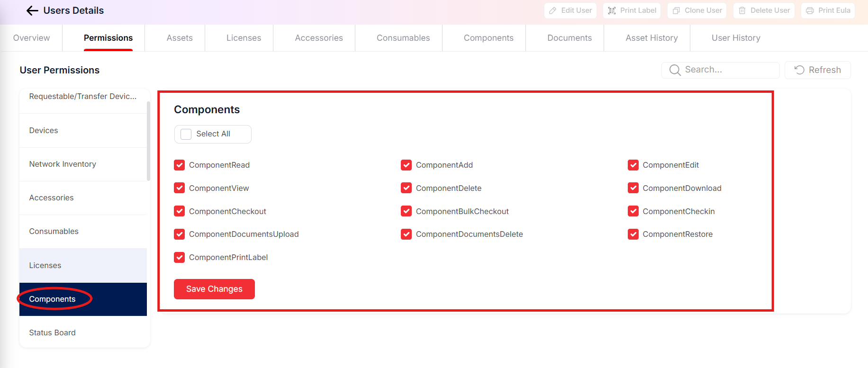Uncheck the ComponentDocumentsUpload permission
The width and height of the screenshot is (868, 368).
coord(179,234)
